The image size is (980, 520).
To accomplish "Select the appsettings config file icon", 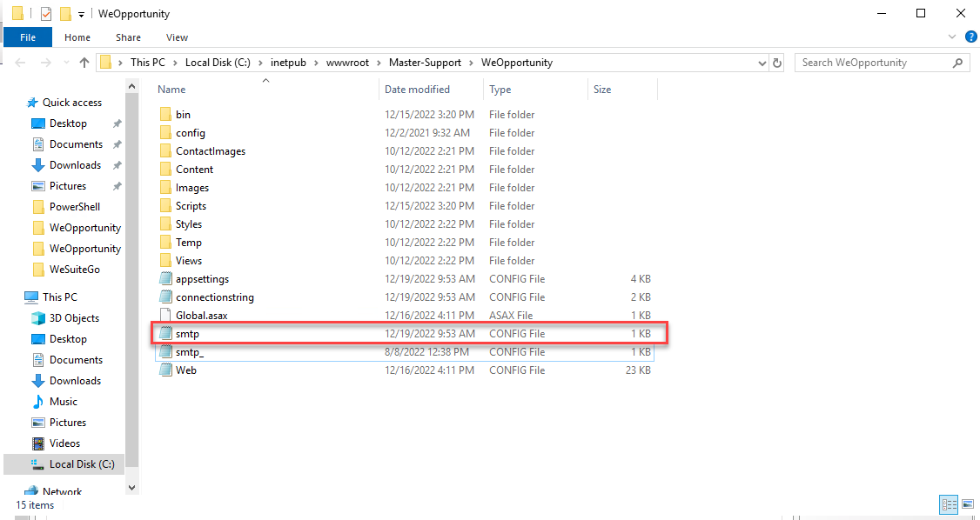I will (165, 278).
